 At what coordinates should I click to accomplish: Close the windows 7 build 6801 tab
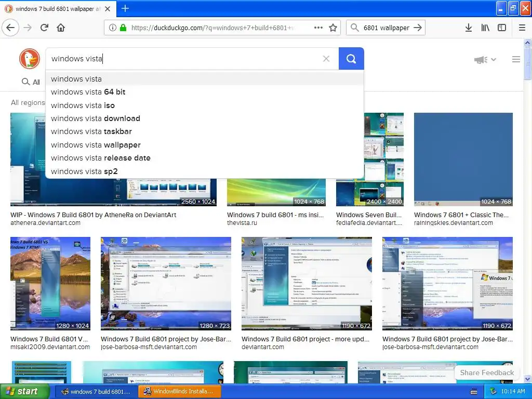108,9
